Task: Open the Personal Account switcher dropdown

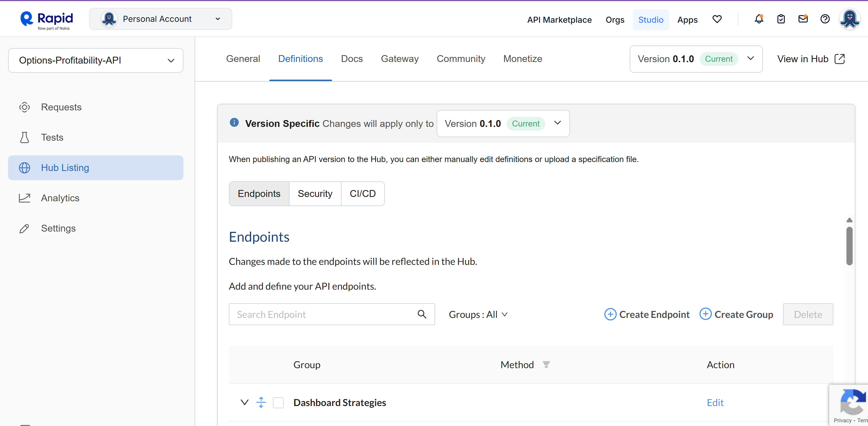Action: (x=161, y=19)
